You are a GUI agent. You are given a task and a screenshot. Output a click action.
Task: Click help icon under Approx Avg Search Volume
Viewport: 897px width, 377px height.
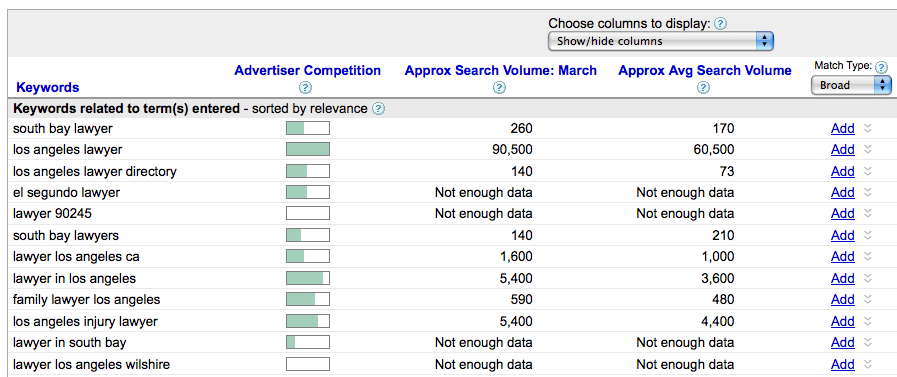click(704, 88)
